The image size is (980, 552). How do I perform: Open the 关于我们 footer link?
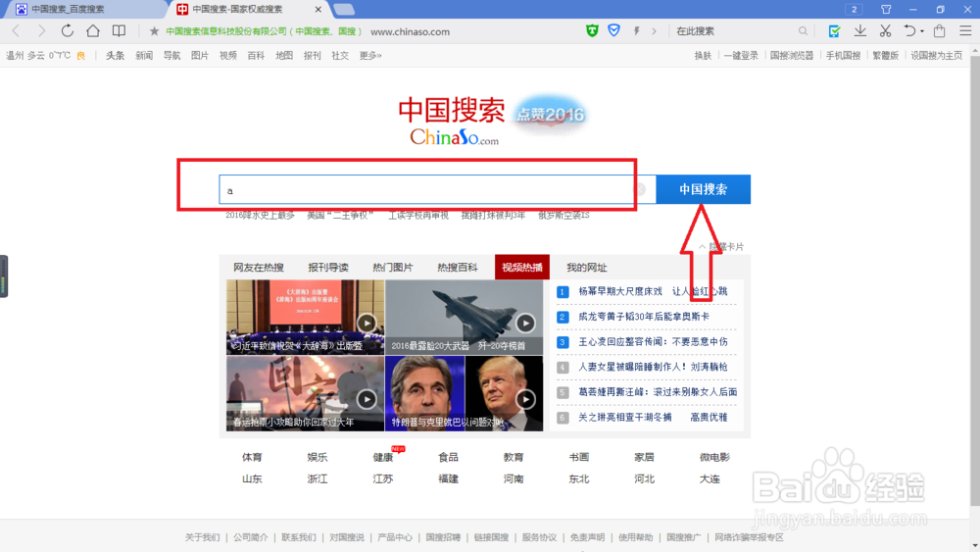pyautogui.click(x=202, y=537)
